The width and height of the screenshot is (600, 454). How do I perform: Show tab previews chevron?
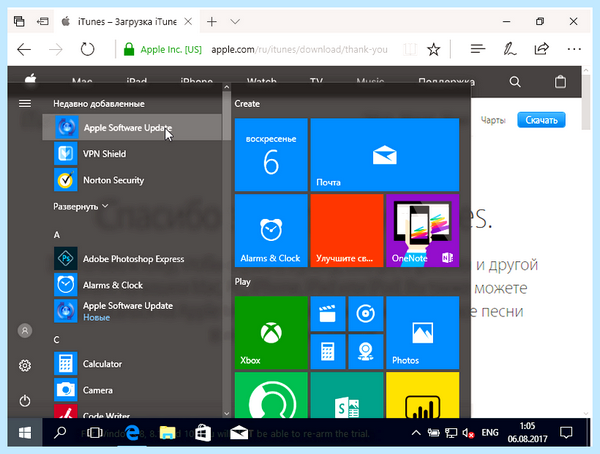235,22
